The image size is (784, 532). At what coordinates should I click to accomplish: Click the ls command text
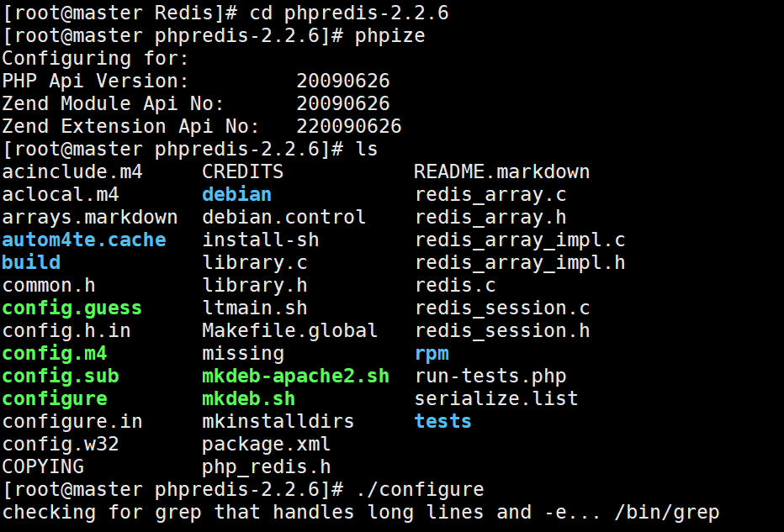(x=366, y=149)
